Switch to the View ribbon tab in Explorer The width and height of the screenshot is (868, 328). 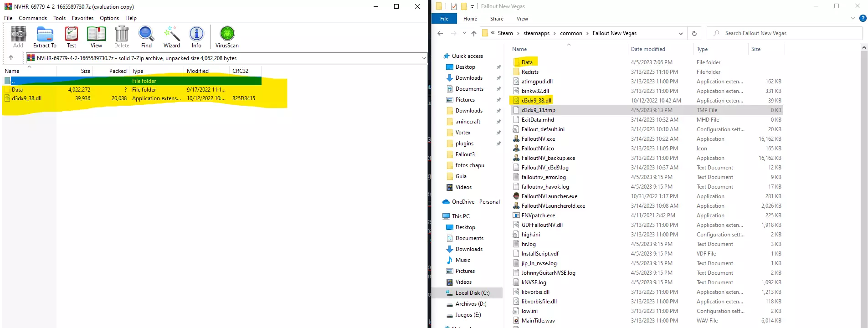(x=522, y=19)
